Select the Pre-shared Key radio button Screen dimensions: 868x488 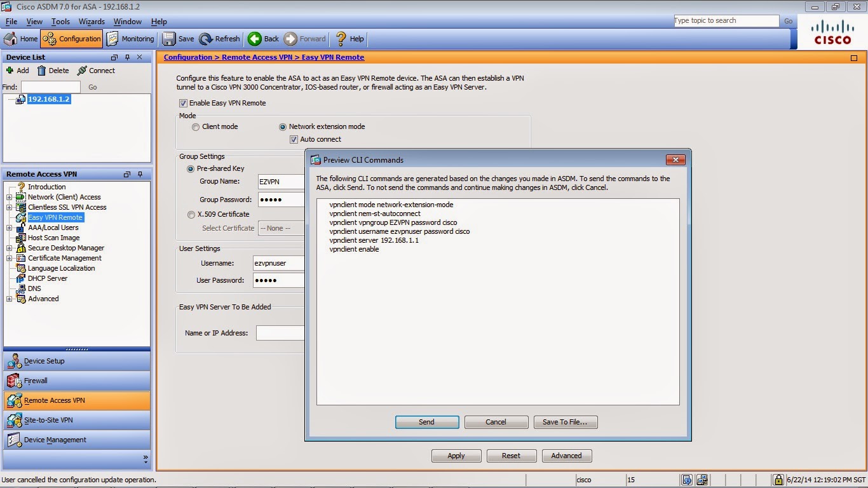coord(191,168)
